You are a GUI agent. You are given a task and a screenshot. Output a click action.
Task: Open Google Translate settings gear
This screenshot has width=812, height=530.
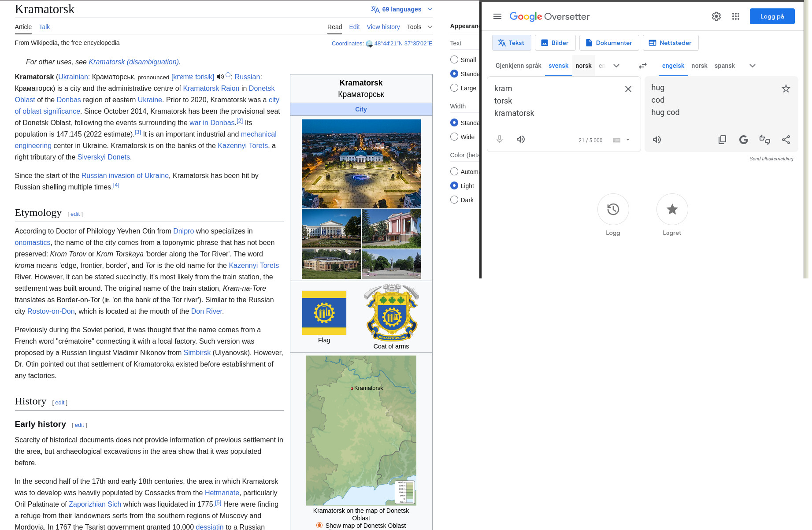tap(716, 16)
